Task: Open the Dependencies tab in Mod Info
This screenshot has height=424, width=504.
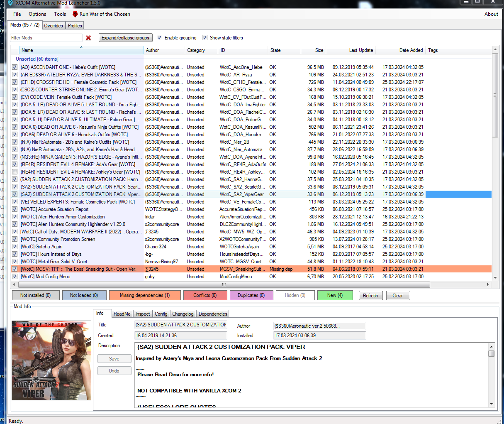Action: tap(213, 314)
